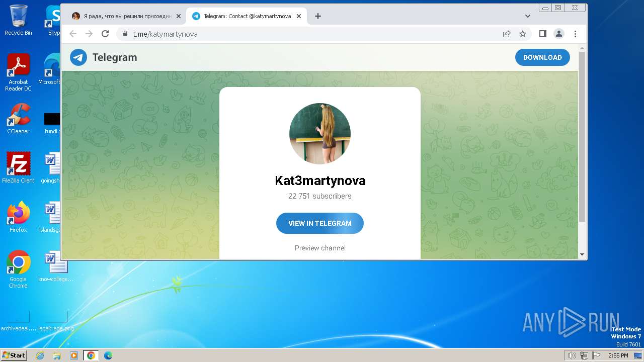
Task: Click the lock site information icon
Action: point(125,34)
